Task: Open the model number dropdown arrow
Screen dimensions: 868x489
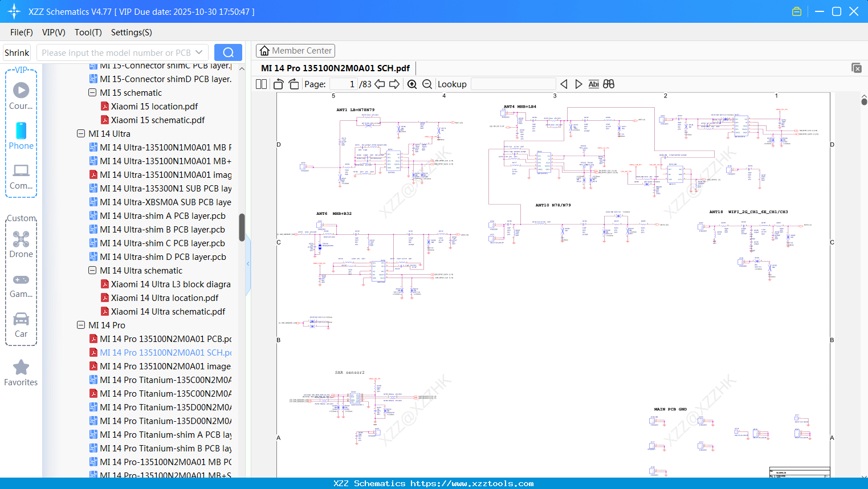Action: [x=199, y=52]
